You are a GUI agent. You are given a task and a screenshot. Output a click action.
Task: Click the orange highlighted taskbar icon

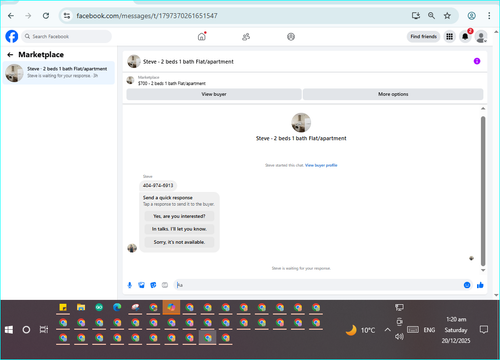coord(171,307)
